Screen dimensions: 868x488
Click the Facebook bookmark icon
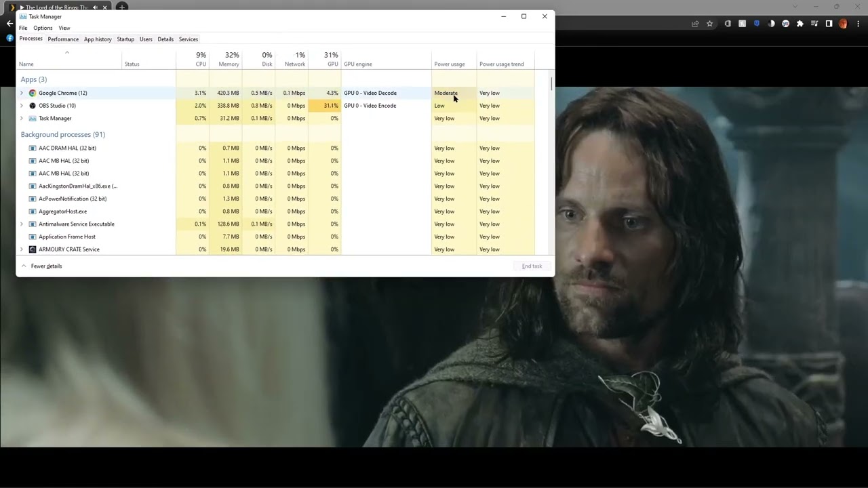9,38
